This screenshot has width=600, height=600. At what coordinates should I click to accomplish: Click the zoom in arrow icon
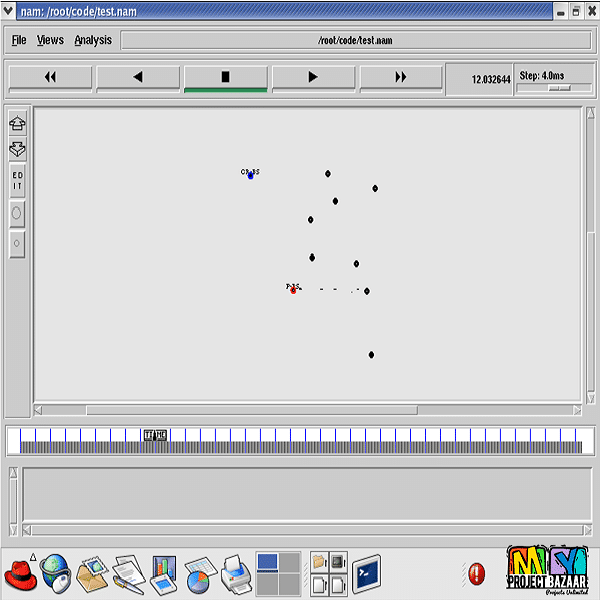(17, 124)
